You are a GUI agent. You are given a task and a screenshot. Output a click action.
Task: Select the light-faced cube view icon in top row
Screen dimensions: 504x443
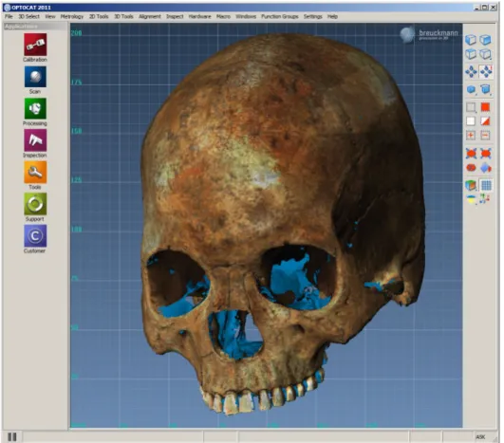[471, 40]
